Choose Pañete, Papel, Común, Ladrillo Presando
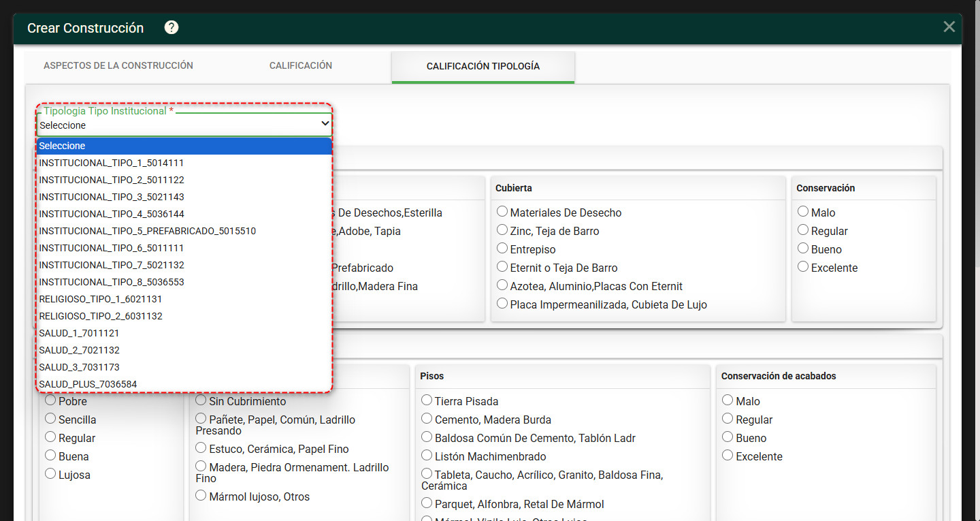980x521 pixels. [201, 419]
